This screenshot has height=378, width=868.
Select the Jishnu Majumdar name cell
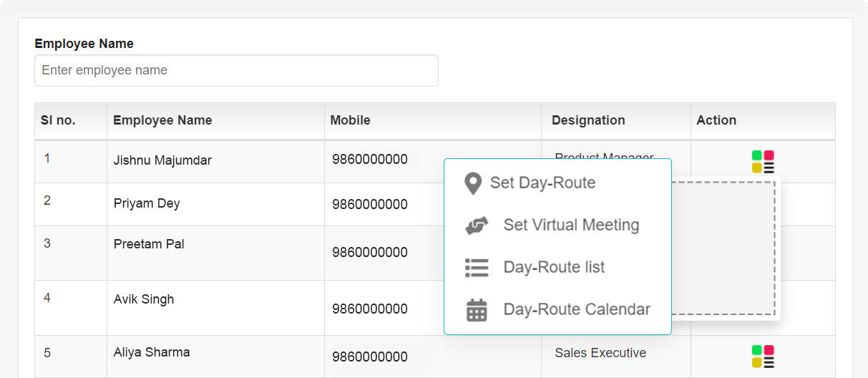tap(162, 160)
